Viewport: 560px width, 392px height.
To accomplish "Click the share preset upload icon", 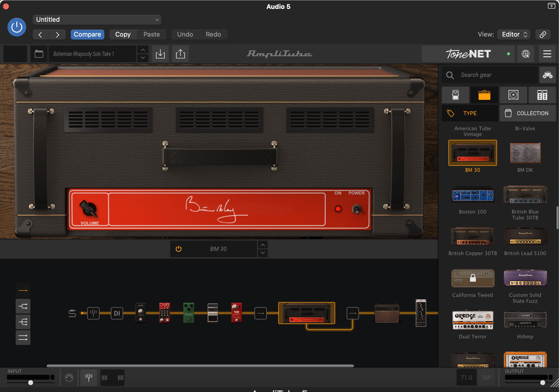I will 180,54.
